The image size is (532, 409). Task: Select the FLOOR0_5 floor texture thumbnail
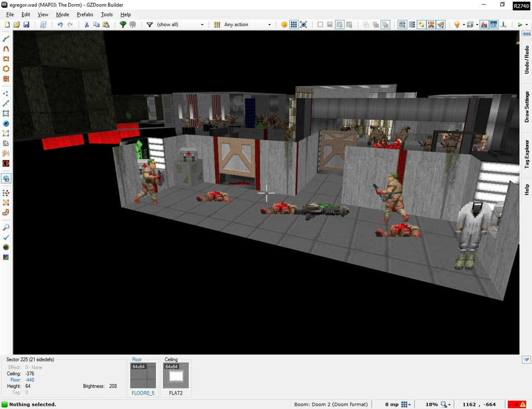pos(143,375)
